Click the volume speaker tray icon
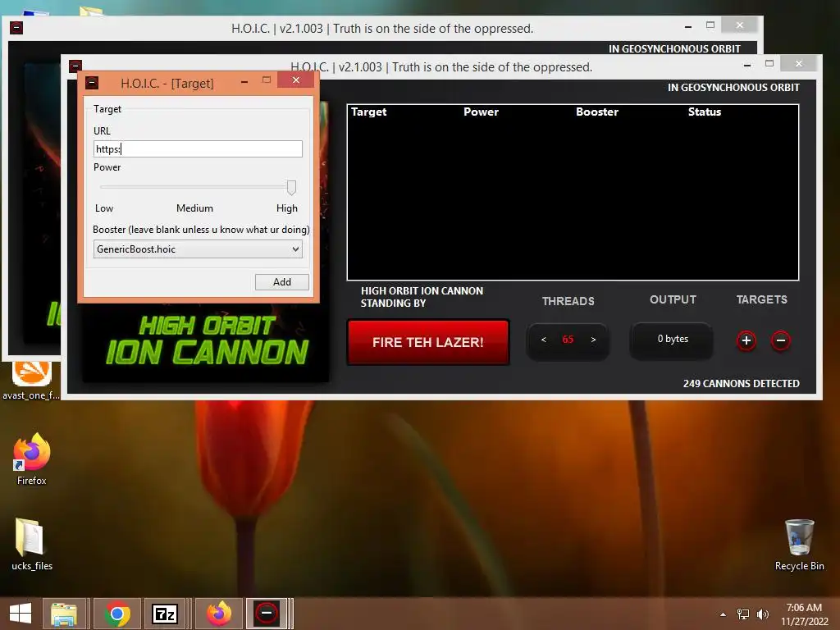The width and height of the screenshot is (840, 630). point(762,614)
